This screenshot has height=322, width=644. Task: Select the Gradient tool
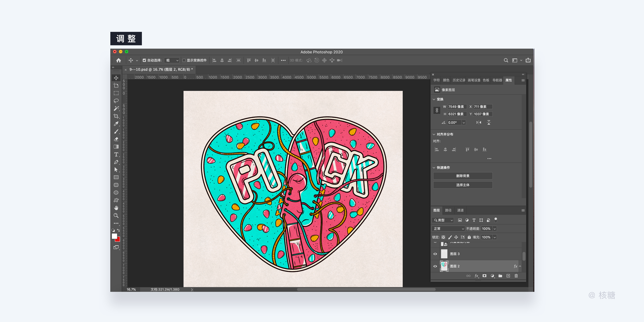[116, 147]
